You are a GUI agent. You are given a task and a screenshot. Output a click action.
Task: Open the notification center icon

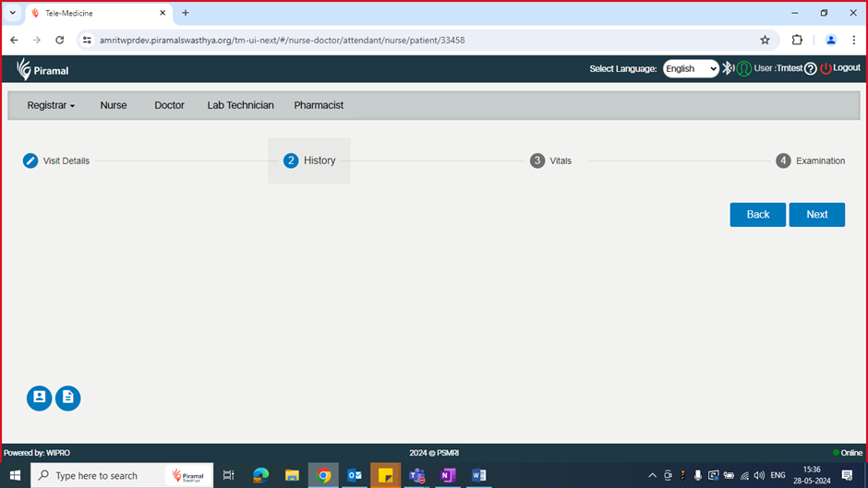(847, 475)
